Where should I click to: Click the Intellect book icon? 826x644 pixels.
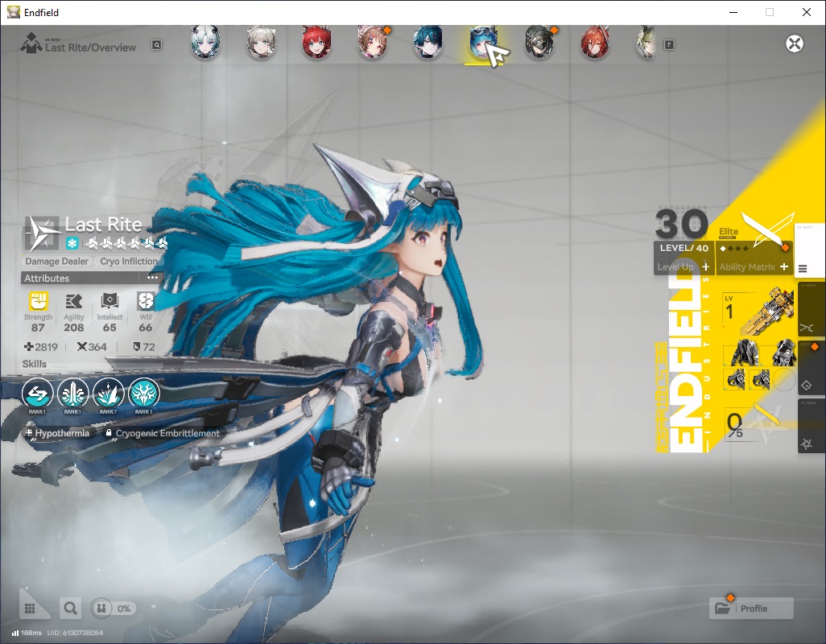click(x=109, y=301)
